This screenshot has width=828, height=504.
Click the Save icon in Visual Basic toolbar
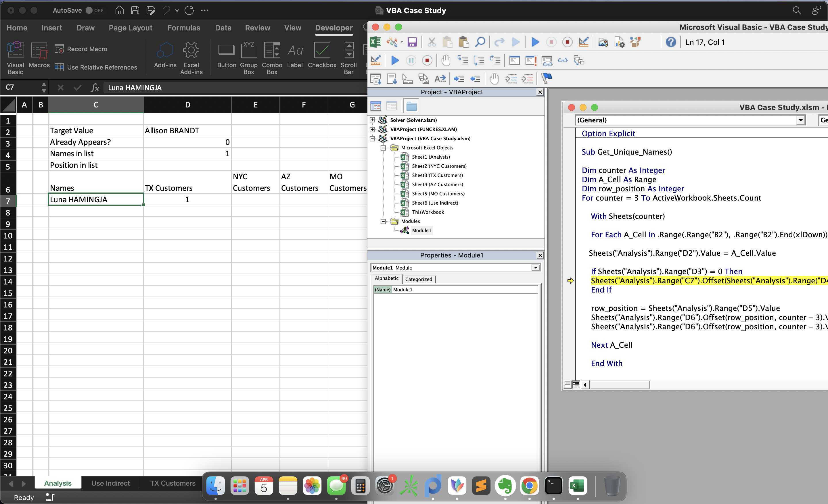pyautogui.click(x=412, y=42)
